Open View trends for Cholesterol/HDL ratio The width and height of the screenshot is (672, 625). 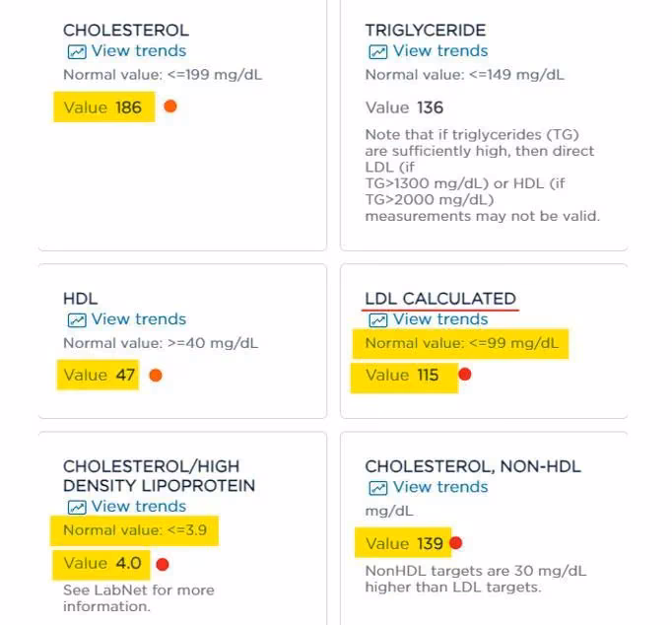click(139, 507)
